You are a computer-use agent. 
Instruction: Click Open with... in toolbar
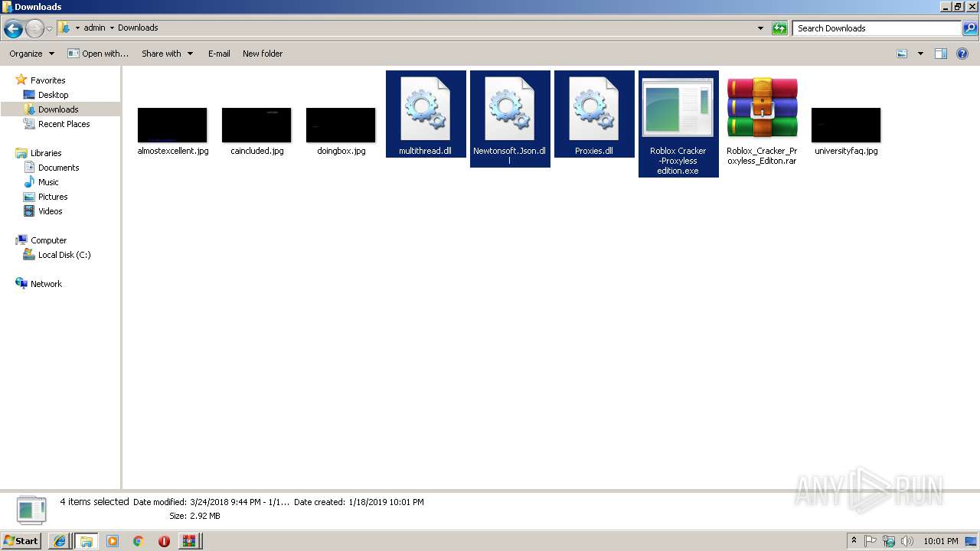tap(98, 54)
